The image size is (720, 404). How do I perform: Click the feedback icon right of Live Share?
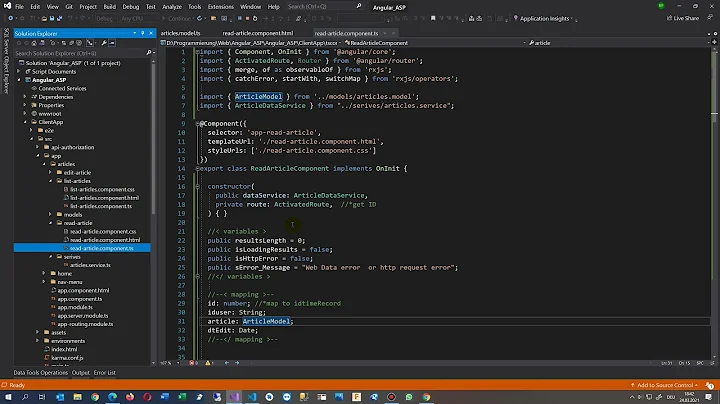pos(710,17)
